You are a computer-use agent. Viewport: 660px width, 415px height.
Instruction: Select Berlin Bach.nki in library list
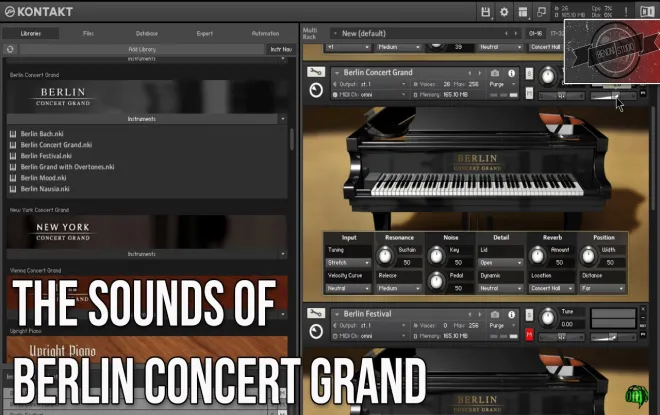click(42, 134)
